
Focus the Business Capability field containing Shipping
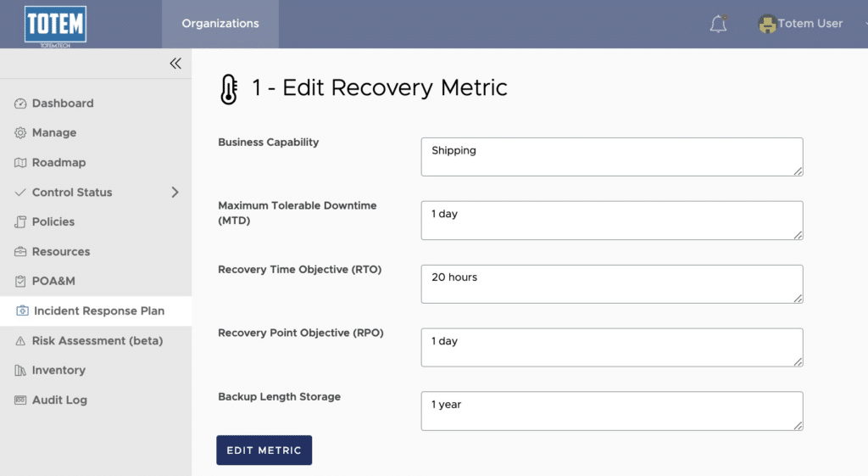click(612, 157)
